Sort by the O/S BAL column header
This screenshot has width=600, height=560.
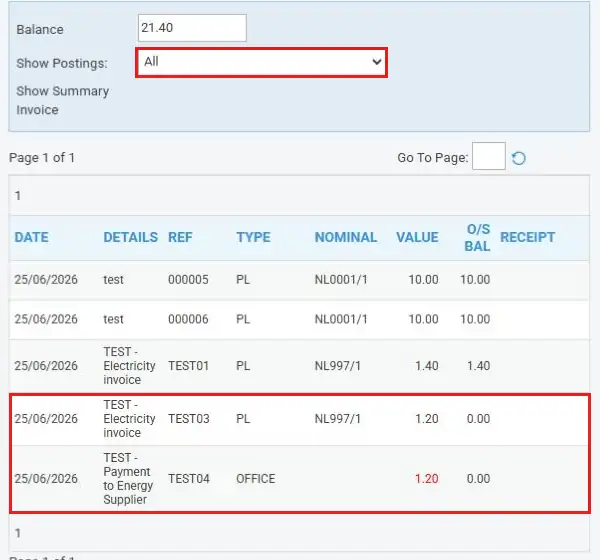coord(477,238)
